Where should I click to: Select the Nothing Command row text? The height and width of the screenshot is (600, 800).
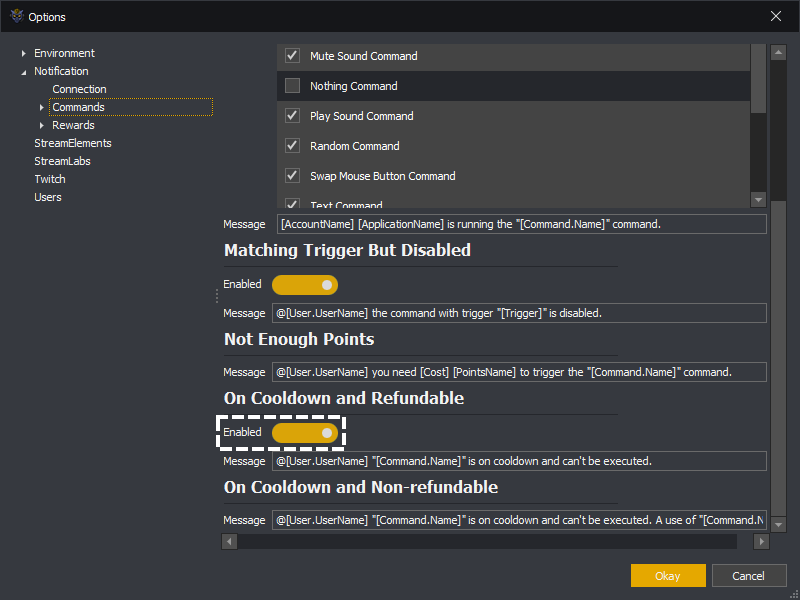coord(354,86)
